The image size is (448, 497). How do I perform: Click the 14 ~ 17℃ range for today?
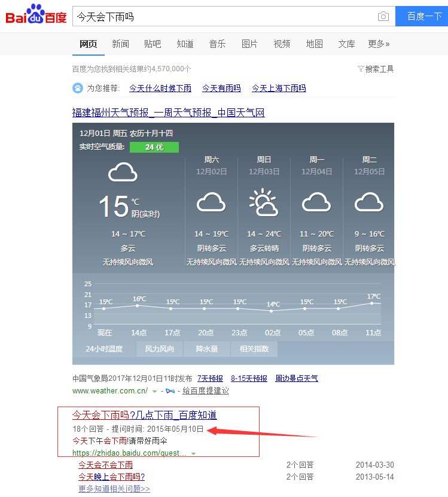[128, 234]
